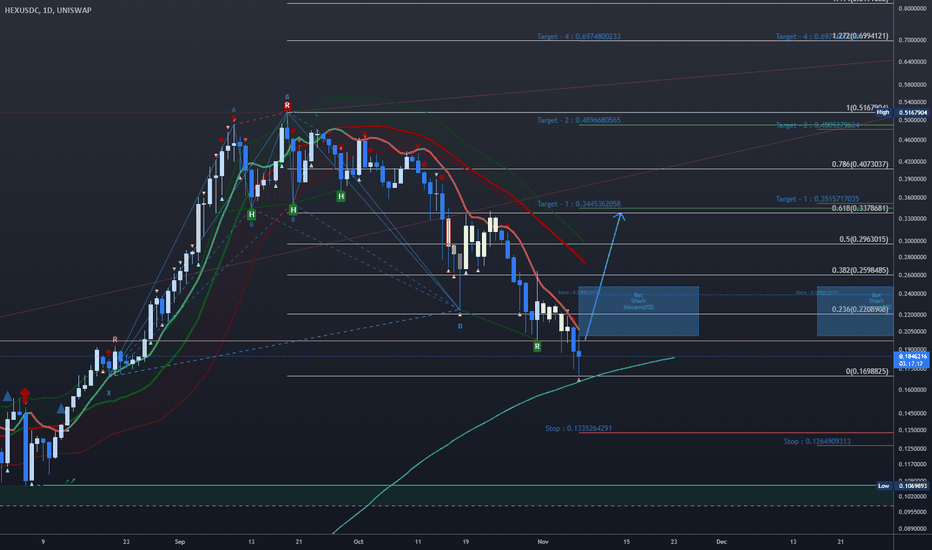Viewport: 932px width, 550px height.
Task: Click the 0.3300000 price axis value
Action: coord(912,219)
